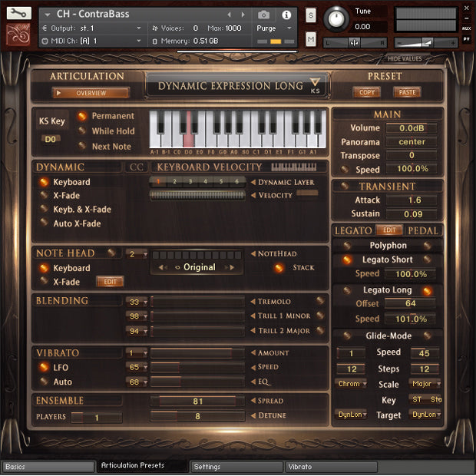This screenshot has height=476, width=476.
Task: Click the D0 key switch field
Action: [x=51, y=139]
